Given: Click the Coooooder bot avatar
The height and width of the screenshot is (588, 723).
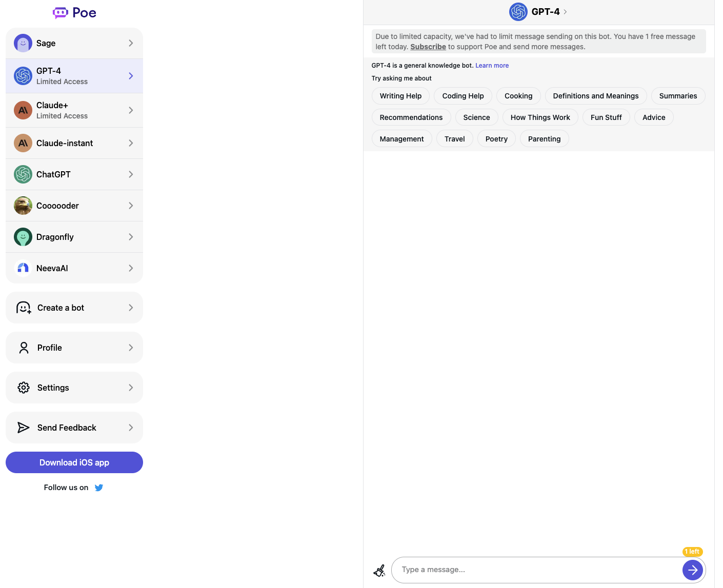Looking at the screenshot, I should [23, 206].
